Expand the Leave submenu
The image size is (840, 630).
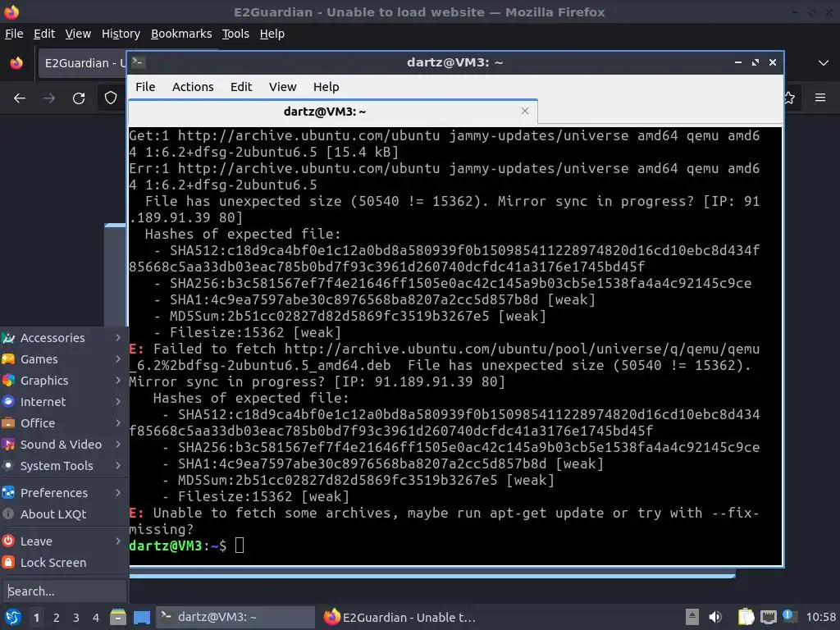(x=63, y=541)
